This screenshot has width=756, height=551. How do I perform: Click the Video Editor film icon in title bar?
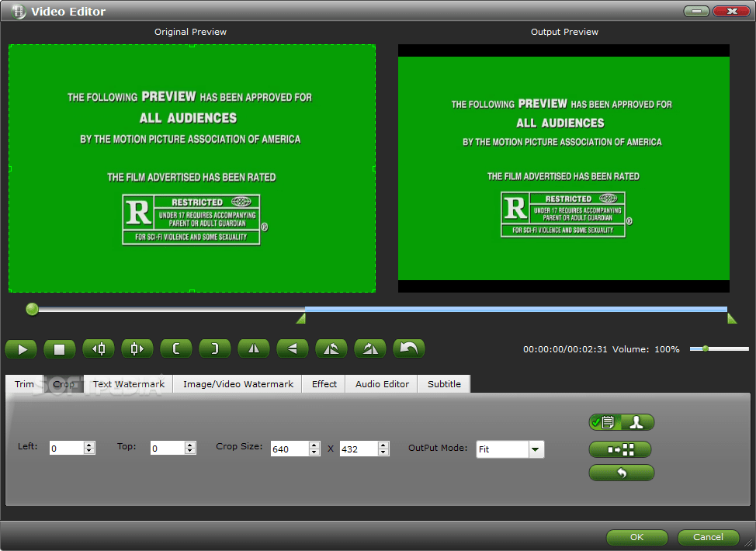[x=19, y=11]
